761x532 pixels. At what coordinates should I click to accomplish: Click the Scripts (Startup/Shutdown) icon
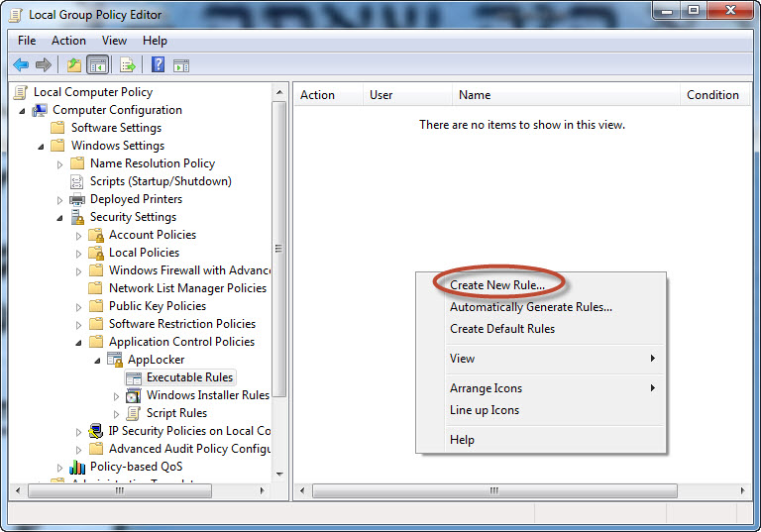(76, 181)
